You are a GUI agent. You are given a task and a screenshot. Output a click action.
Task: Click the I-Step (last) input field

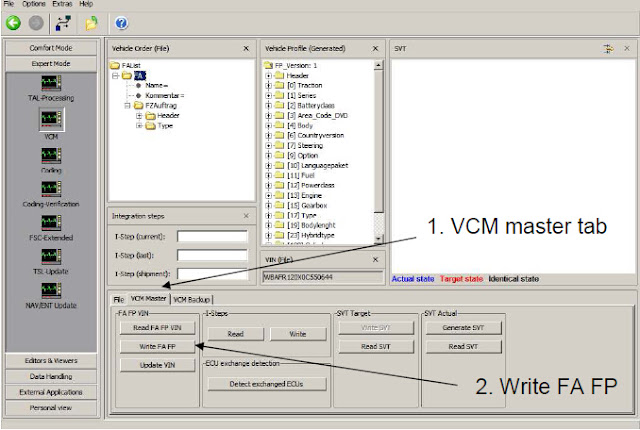pos(212,255)
